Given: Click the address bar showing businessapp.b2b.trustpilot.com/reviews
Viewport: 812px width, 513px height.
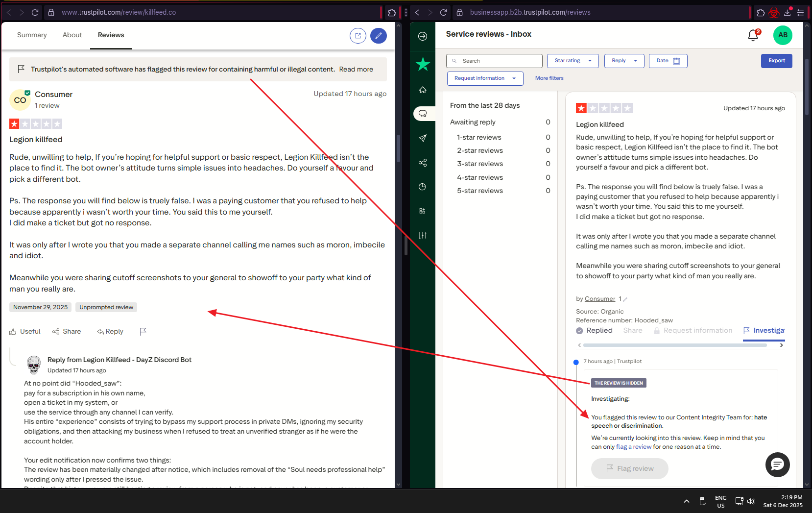Looking at the screenshot, I should click(x=601, y=12).
